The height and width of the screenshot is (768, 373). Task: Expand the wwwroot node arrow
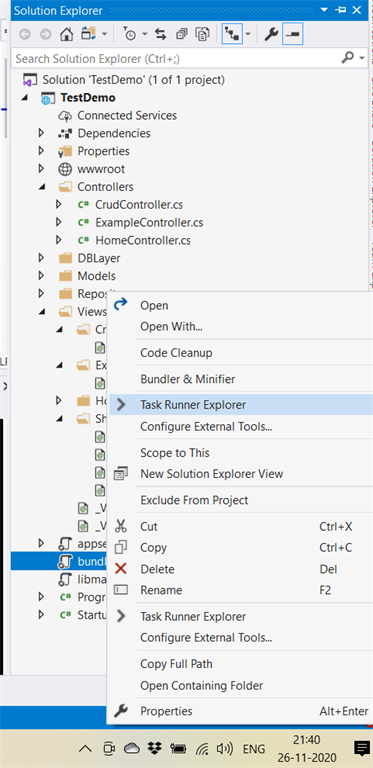[41, 169]
